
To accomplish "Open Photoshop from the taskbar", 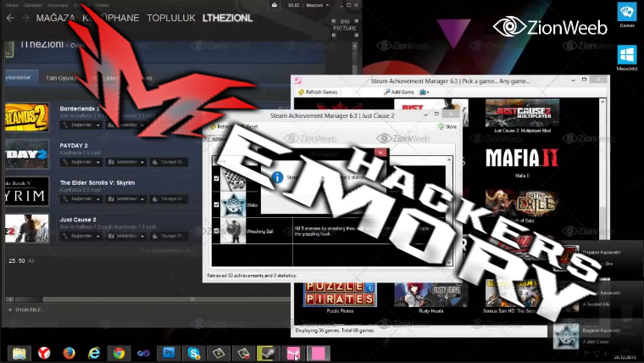I will click(x=169, y=353).
